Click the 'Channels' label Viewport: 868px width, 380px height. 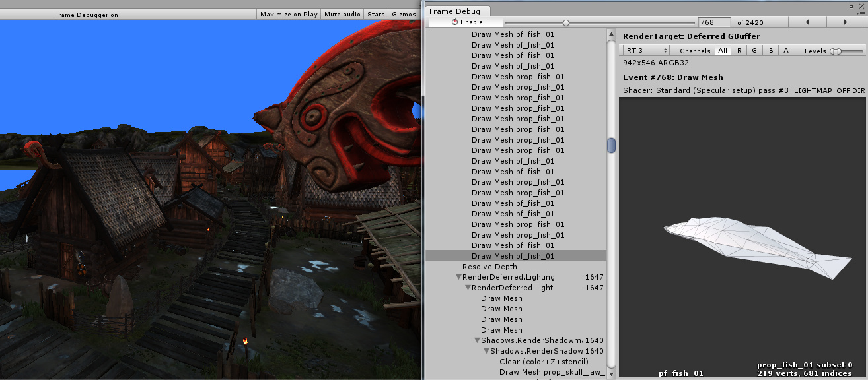point(695,51)
